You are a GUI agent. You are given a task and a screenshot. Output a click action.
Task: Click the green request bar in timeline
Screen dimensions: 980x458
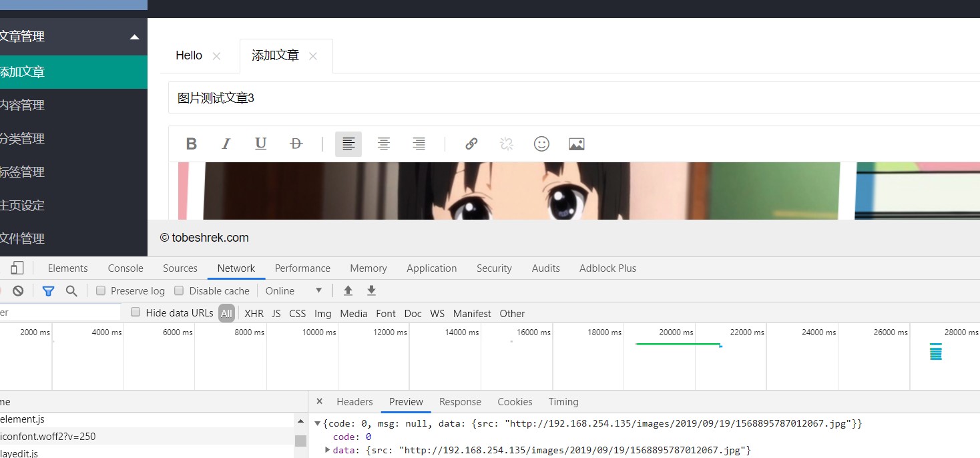coord(677,344)
